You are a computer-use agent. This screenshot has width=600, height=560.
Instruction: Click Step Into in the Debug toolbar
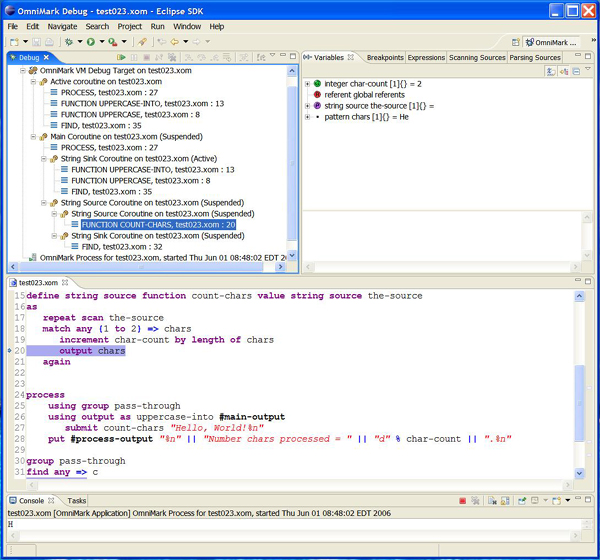tap(189, 57)
